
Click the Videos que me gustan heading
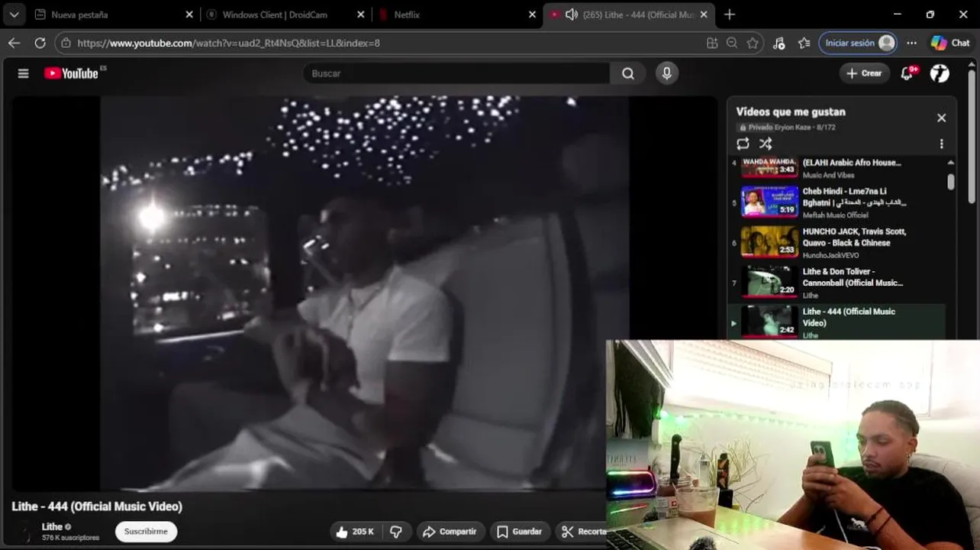coord(791,112)
